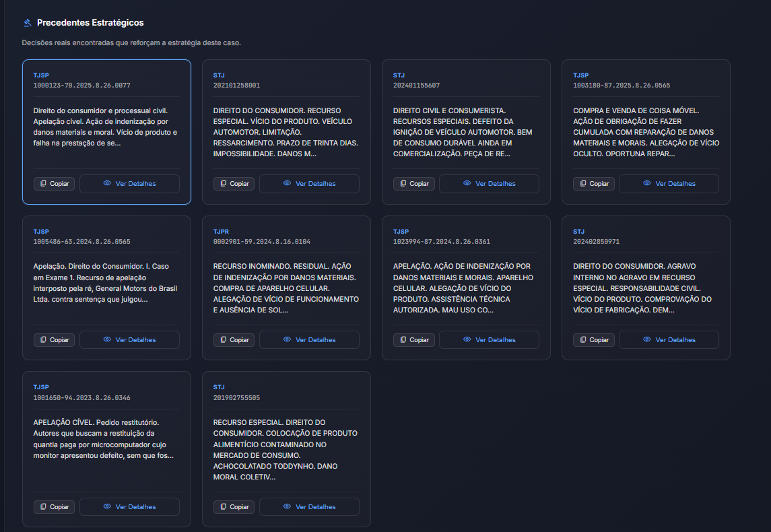Ver Detalhes of TJPR 0002901-59.2024.8.16.0104

(x=309, y=340)
